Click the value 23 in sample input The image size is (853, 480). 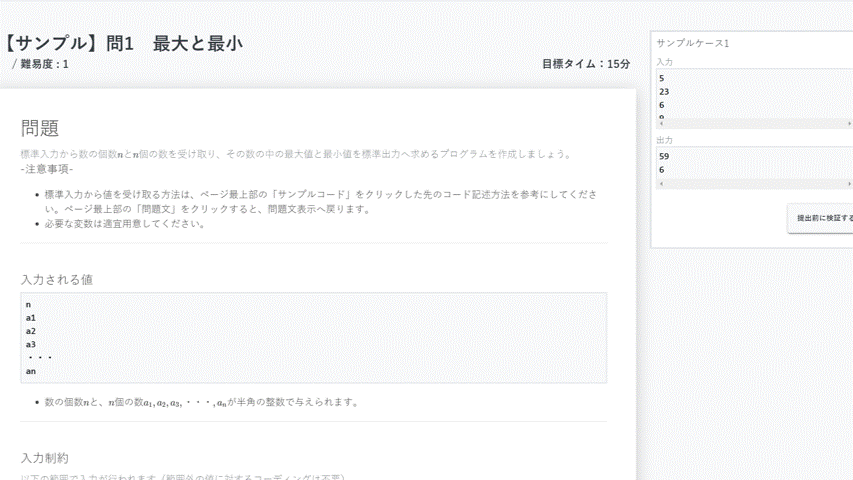click(x=664, y=92)
